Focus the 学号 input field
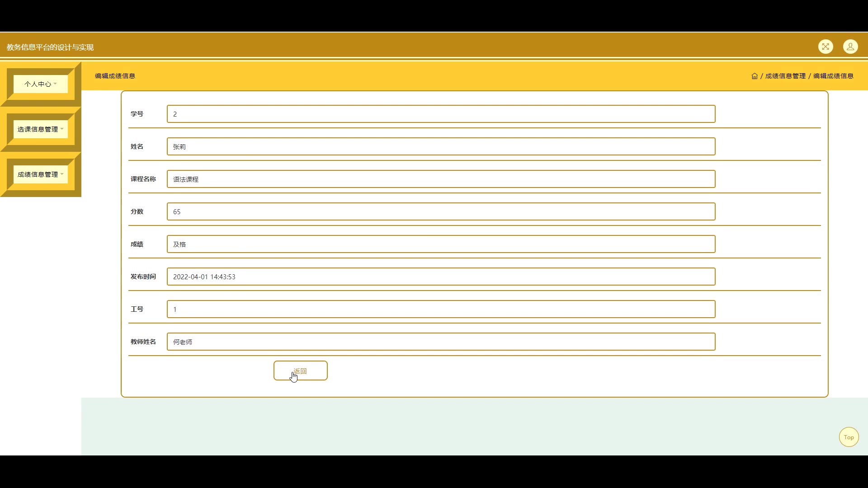 click(x=441, y=114)
